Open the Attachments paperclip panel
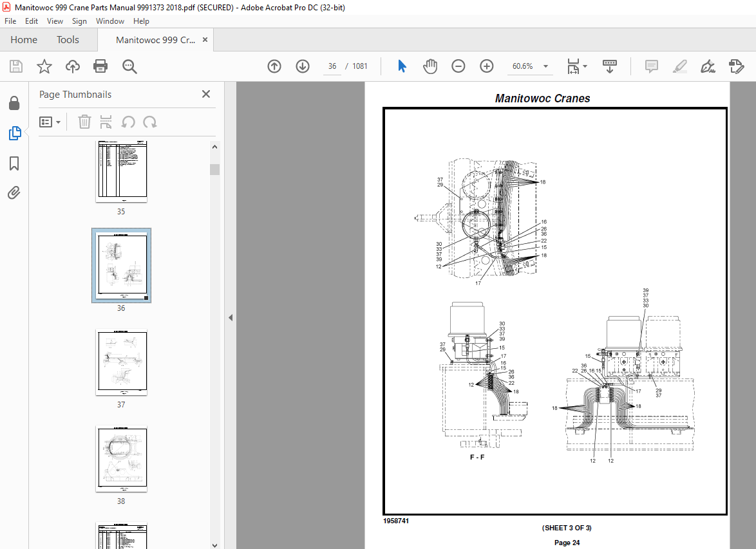The height and width of the screenshot is (549, 756). pyautogui.click(x=14, y=193)
